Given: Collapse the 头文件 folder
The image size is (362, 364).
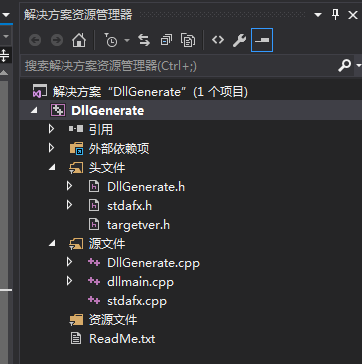Looking at the screenshot, I should click(52, 168).
